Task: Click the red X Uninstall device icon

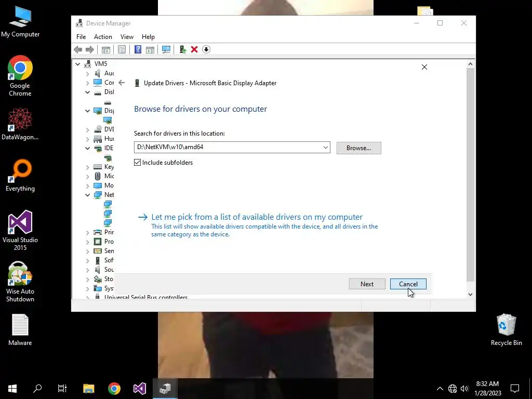Action: pos(194,49)
